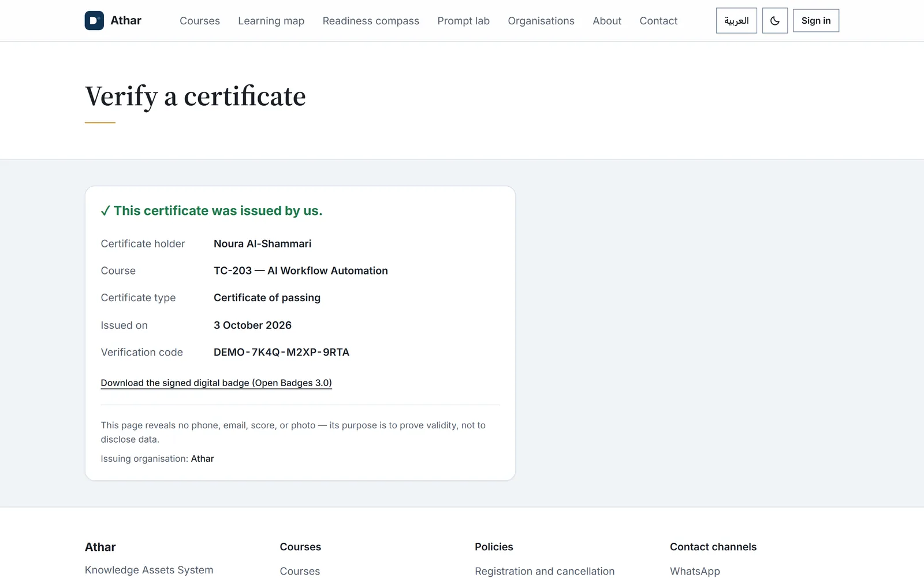Open the About page
The height and width of the screenshot is (578, 924).
607,21
